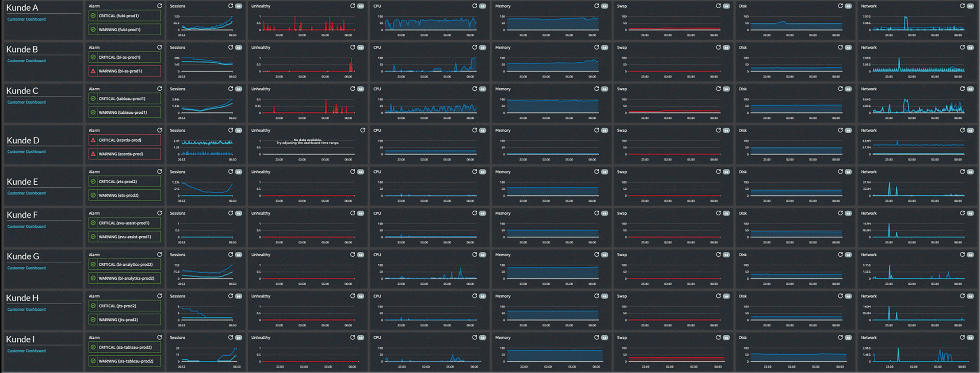The height and width of the screenshot is (373, 980).
Task: Open time-range badge on Kunde A CPU
Action: click(x=482, y=6)
